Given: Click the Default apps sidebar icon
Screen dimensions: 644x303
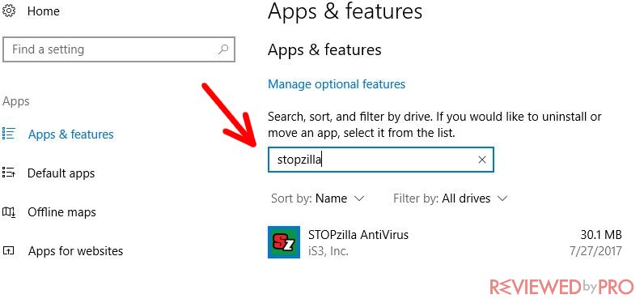Looking at the screenshot, I should [x=9, y=173].
